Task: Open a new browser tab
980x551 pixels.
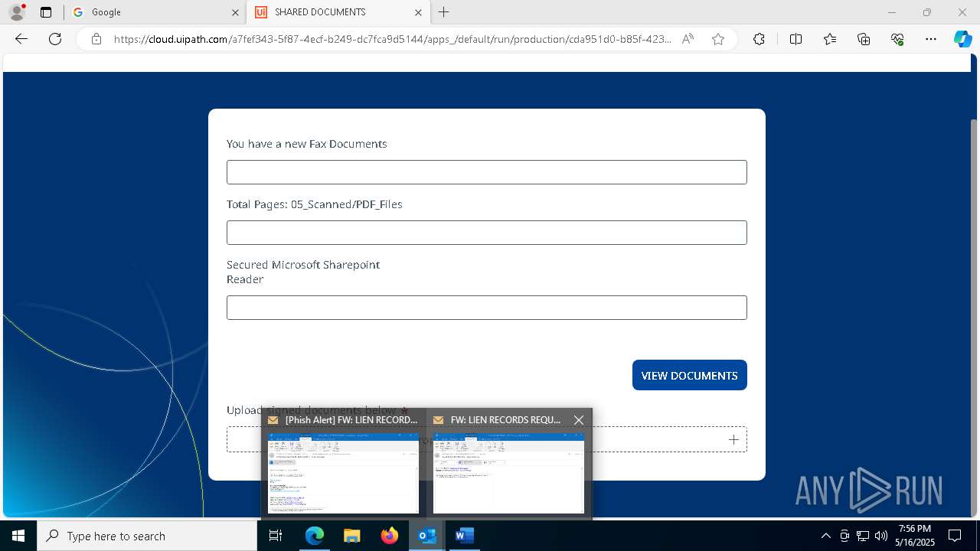Action: [x=444, y=12]
